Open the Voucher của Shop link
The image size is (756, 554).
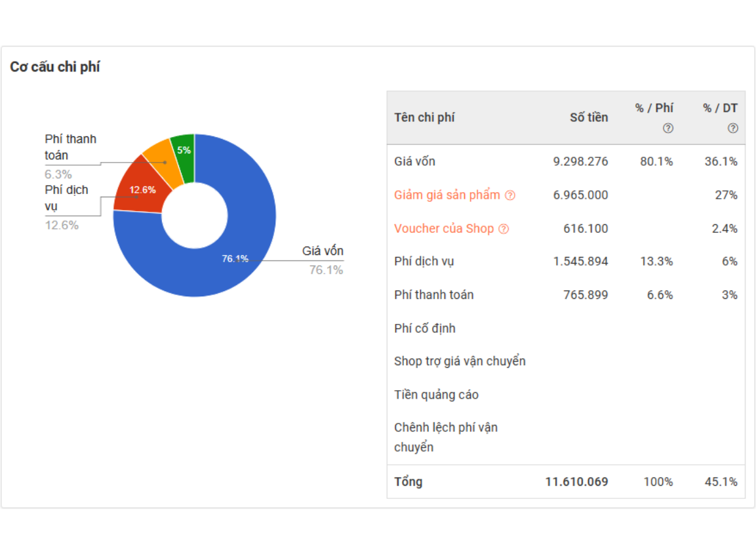click(444, 229)
